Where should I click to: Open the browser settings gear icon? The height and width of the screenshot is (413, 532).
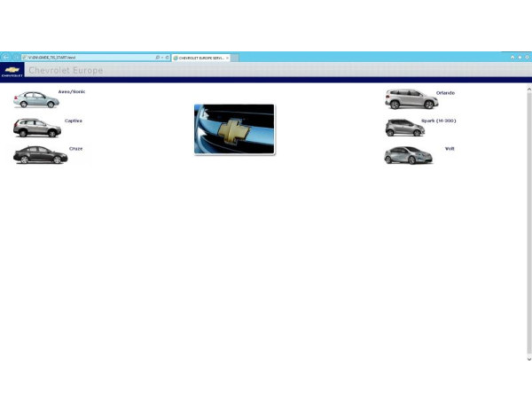(525, 58)
